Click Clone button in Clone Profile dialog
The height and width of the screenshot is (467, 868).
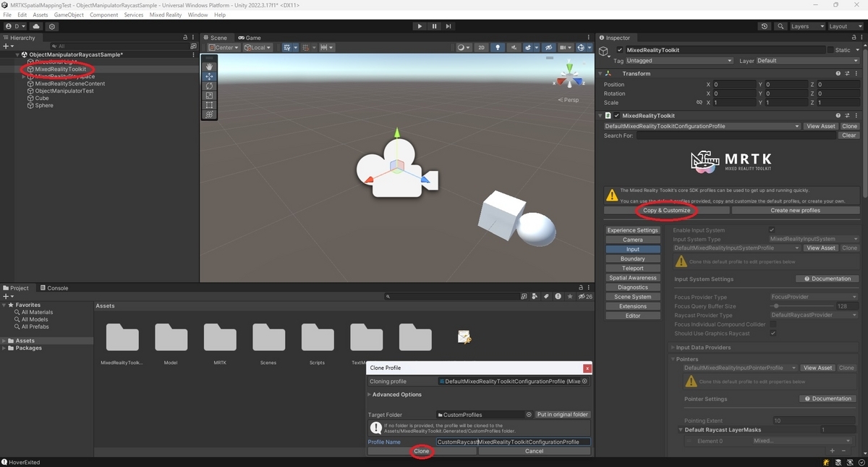[422, 451]
